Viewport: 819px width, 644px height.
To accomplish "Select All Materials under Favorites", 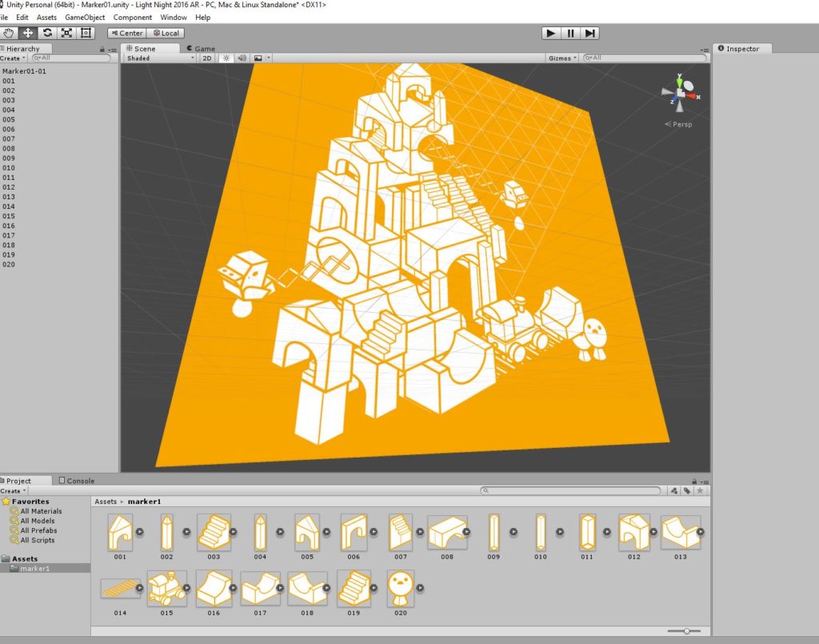I will [x=41, y=511].
